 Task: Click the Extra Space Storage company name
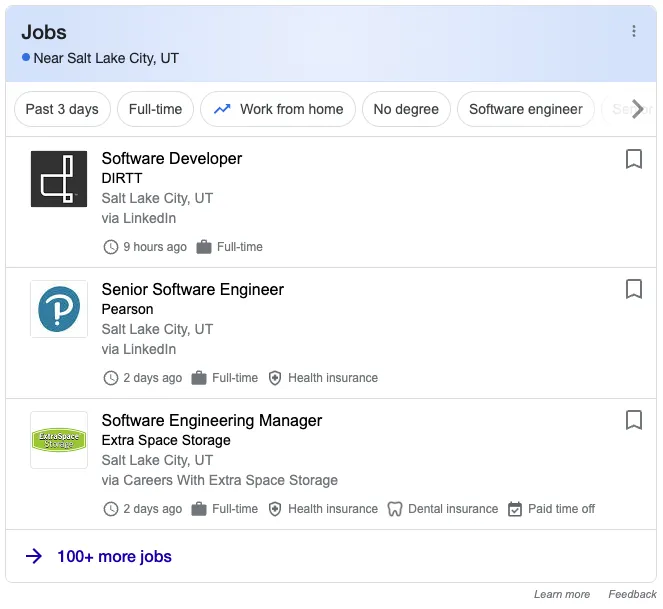pyautogui.click(x=166, y=440)
